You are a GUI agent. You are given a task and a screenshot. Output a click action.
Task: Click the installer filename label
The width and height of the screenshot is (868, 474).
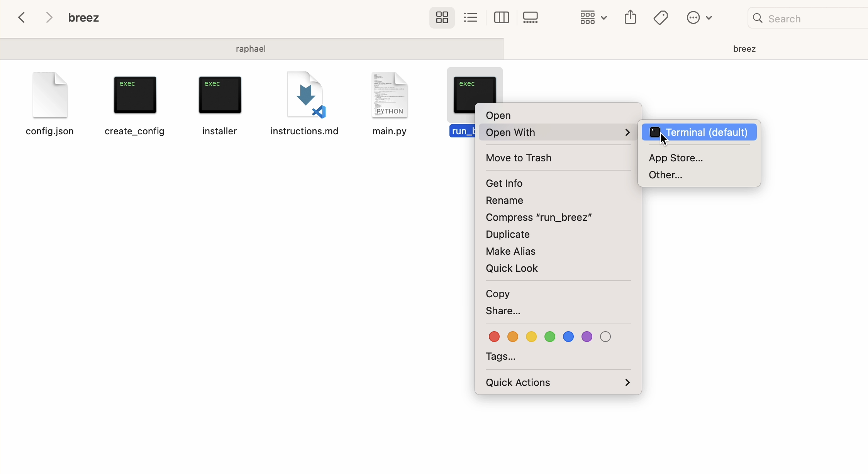(220, 131)
